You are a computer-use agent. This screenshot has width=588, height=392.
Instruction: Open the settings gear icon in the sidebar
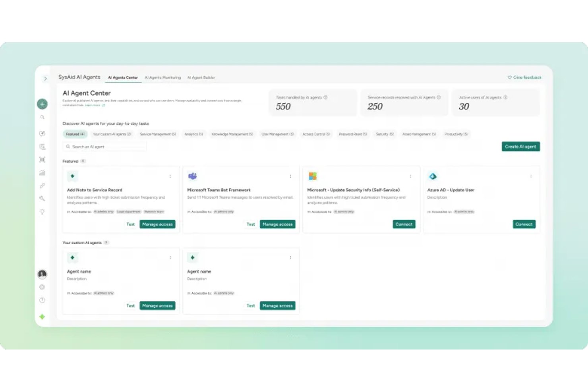(42, 287)
